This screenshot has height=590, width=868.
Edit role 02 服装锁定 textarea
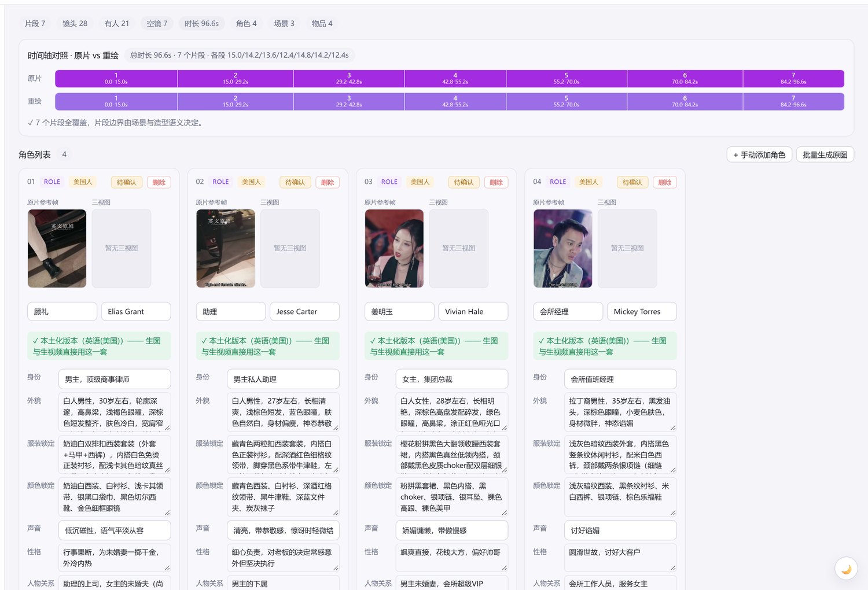tap(283, 455)
